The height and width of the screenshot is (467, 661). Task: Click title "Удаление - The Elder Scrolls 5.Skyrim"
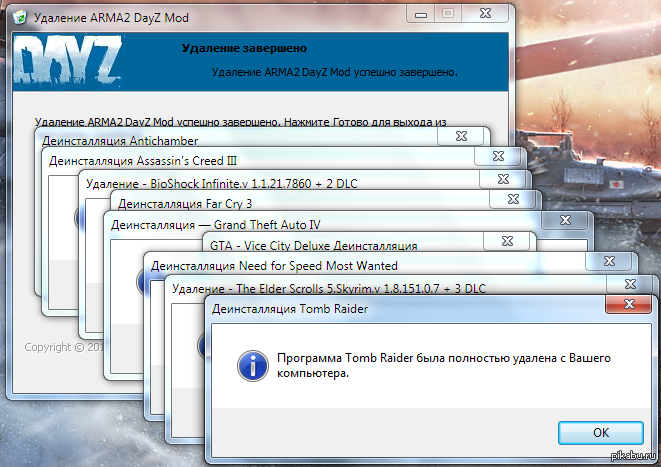(x=276, y=289)
